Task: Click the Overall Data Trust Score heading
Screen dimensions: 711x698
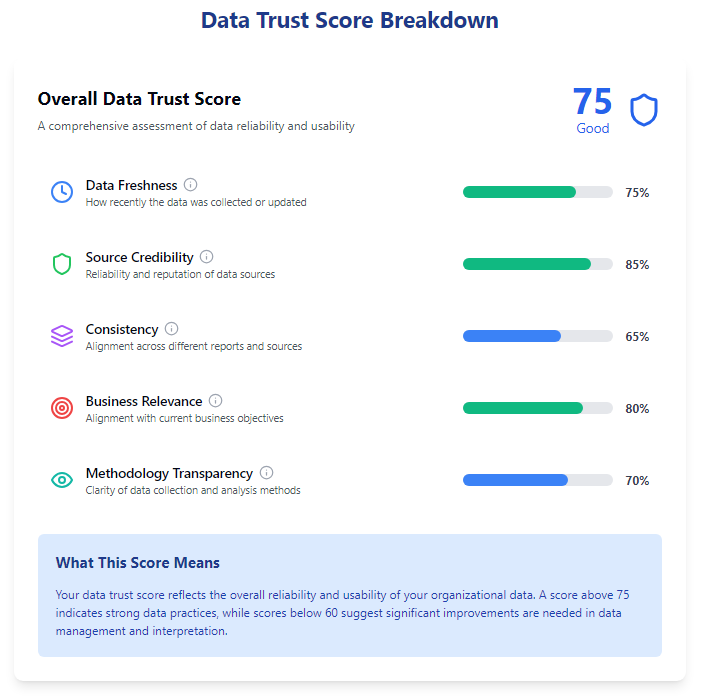Action: (x=139, y=99)
